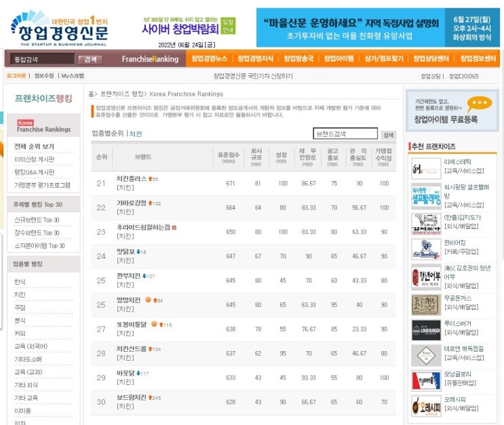Open the 창업정보센터 menu
Screen dimensions: 504x425
[x=478, y=58]
